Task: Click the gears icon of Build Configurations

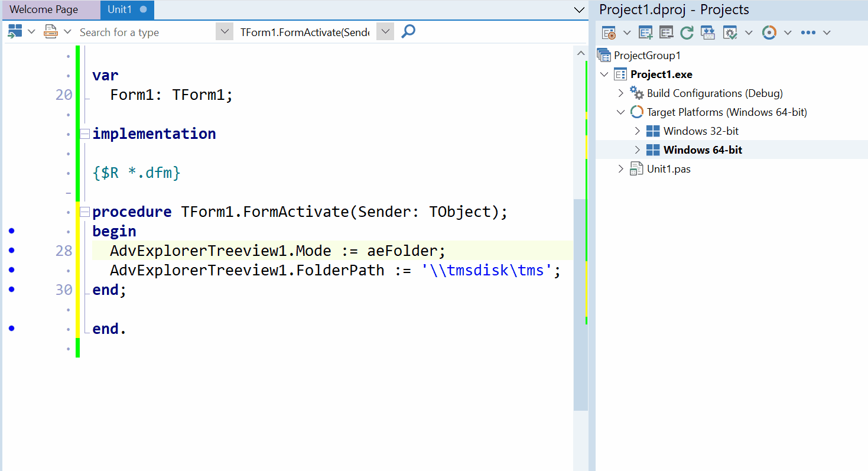Action: [x=636, y=93]
